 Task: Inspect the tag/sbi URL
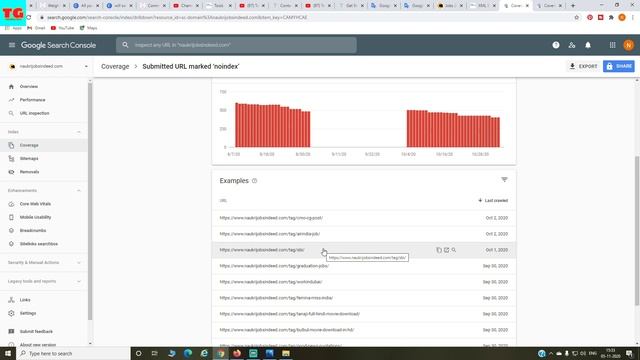(x=454, y=250)
